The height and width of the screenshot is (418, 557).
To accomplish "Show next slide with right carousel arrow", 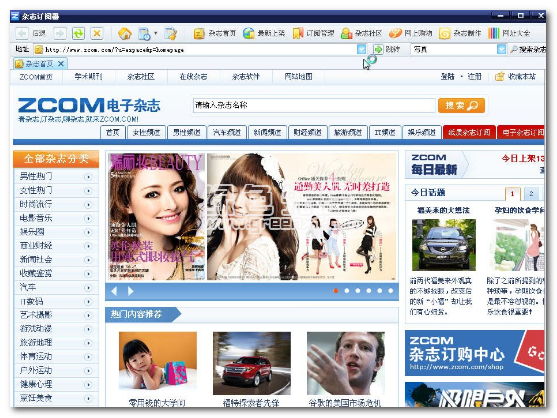I will pos(130,291).
